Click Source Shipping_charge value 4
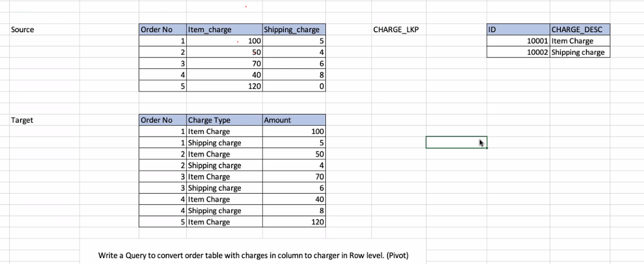 [294, 52]
